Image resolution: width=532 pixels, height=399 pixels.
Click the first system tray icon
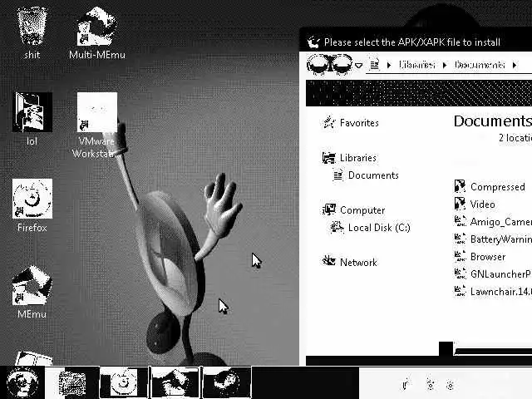[x=406, y=384]
